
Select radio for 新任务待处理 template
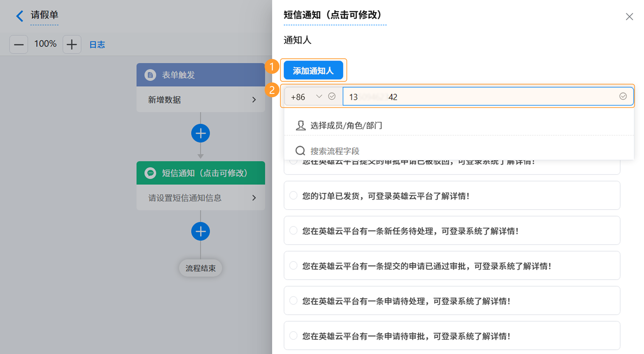tap(293, 230)
